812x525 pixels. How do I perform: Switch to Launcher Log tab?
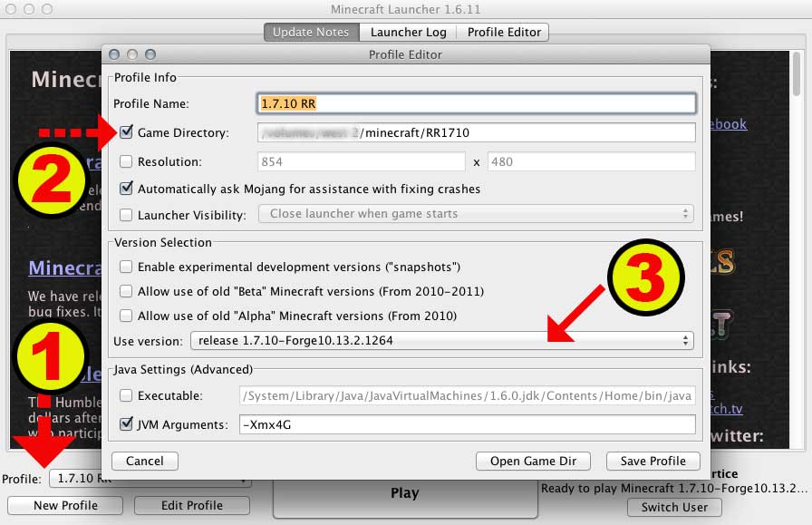coord(408,32)
